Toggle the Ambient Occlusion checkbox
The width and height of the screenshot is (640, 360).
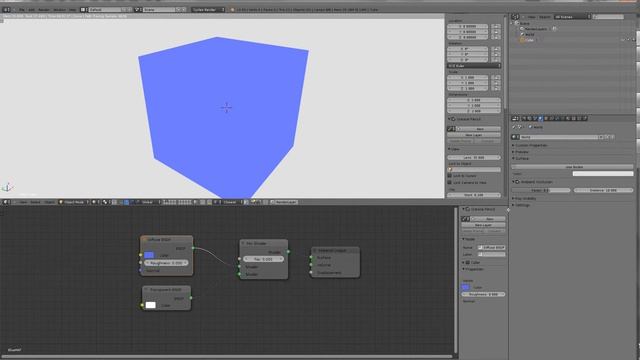(x=518, y=182)
